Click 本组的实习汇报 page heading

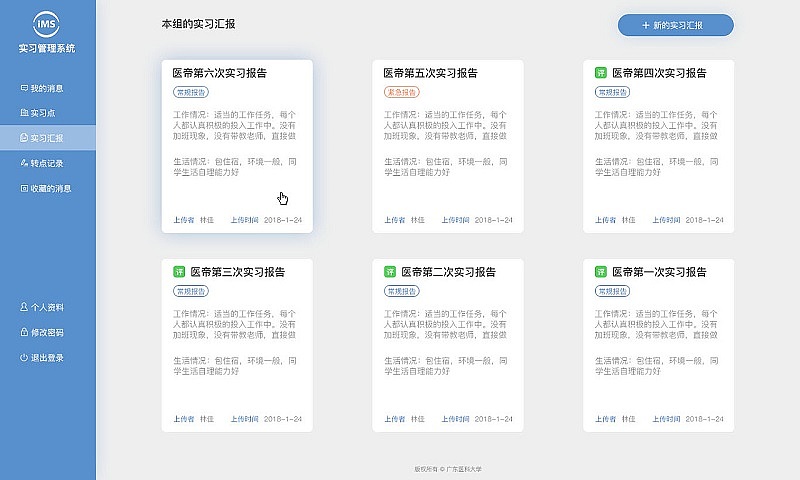pyautogui.click(x=198, y=23)
